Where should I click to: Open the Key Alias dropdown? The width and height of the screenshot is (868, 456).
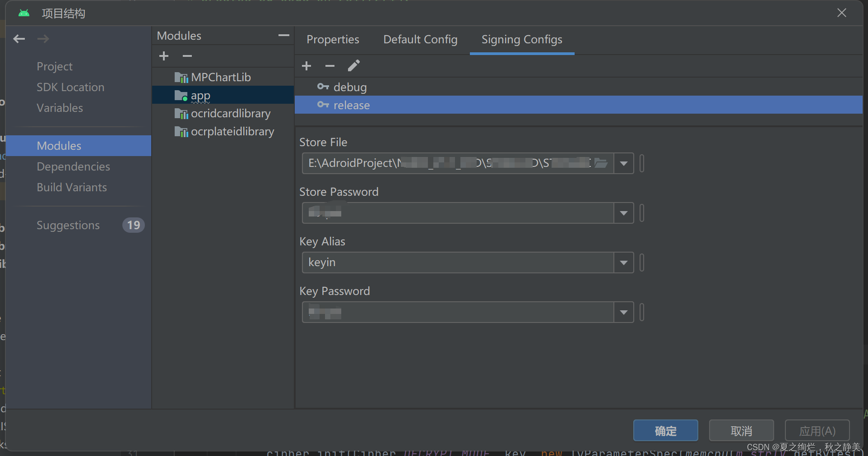[x=623, y=263]
